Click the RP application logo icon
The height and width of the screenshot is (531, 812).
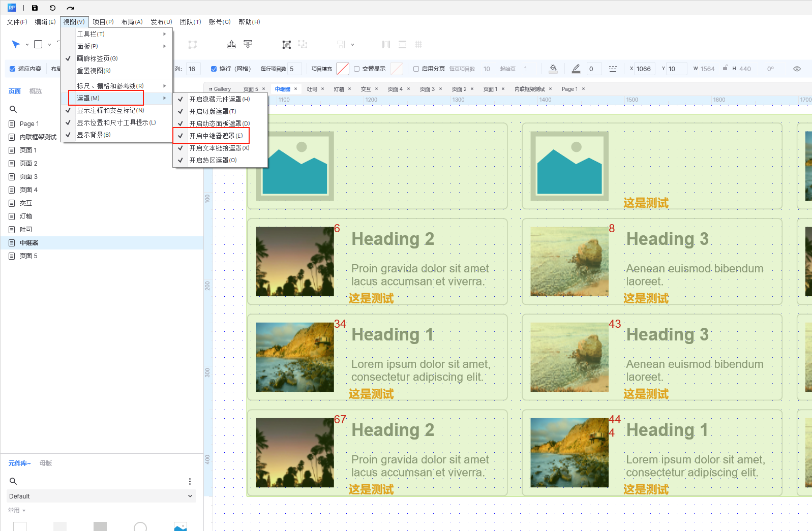pyautogui.click(x=12, y=8)
